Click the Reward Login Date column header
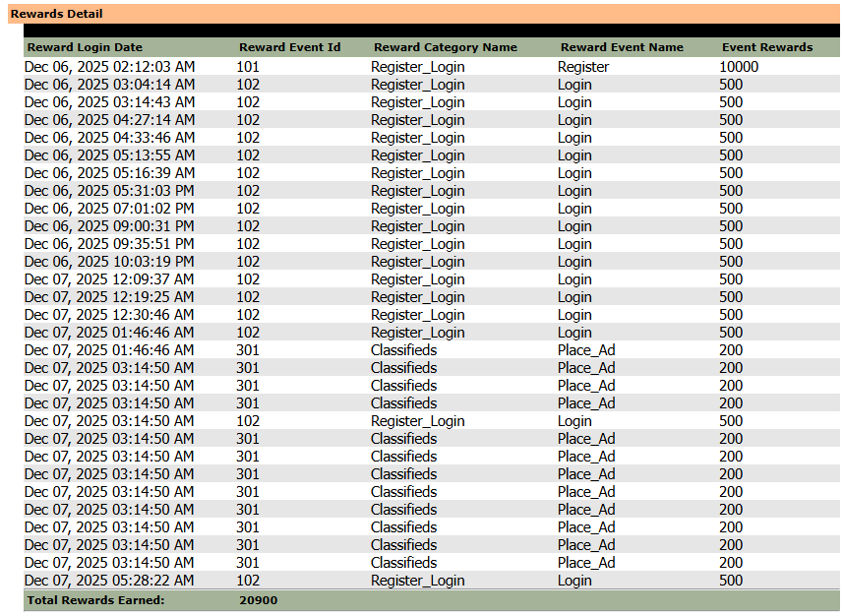The height and width of the screenshot is (616, 844). tap(85, 47)
